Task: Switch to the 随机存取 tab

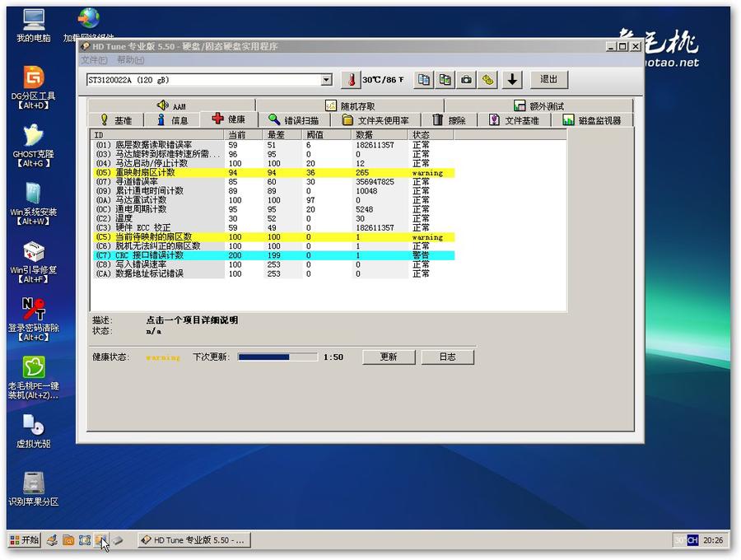Action: point(350,105)
